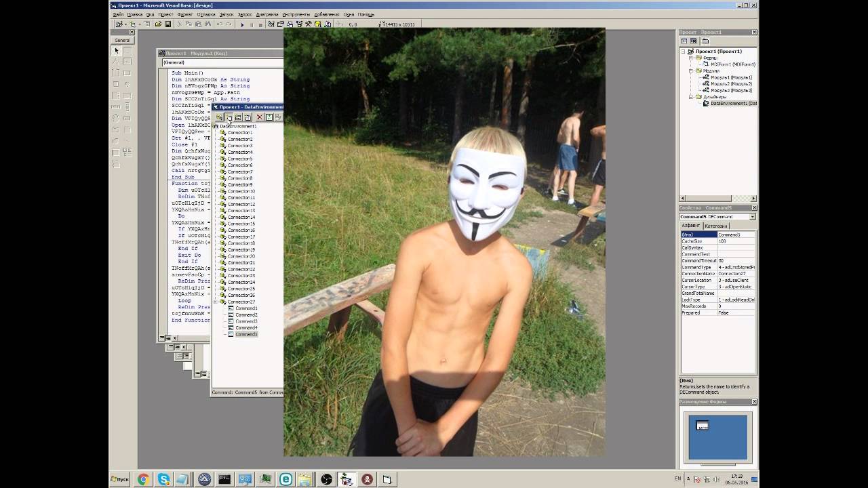Switch to the Категории tab in Properties
This screenshot has height=488, width=868.
(x=715, y=226)
